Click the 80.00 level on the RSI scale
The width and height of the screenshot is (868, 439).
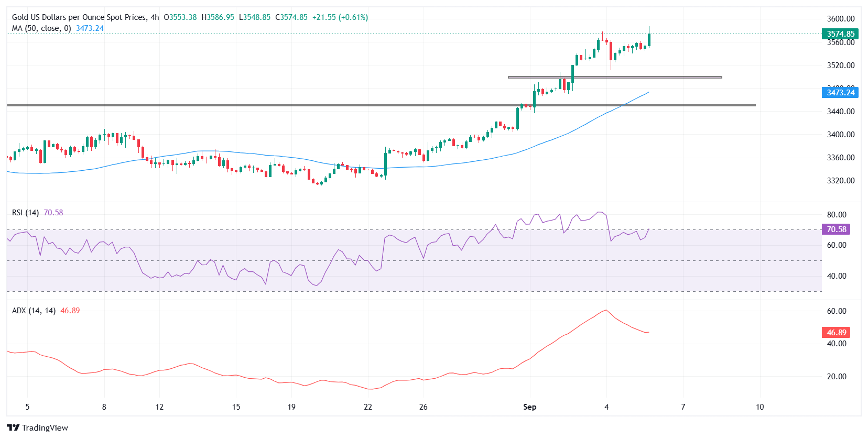pos(836,215)
